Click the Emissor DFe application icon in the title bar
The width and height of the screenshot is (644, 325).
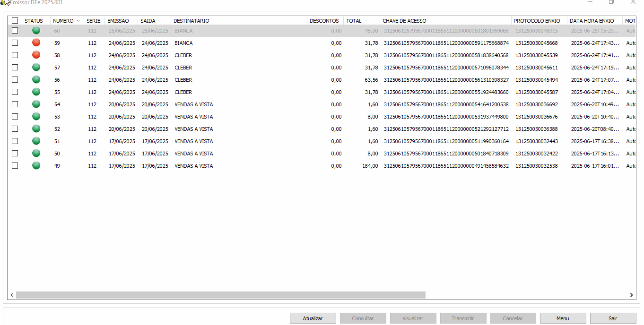[x=4, y=3]
